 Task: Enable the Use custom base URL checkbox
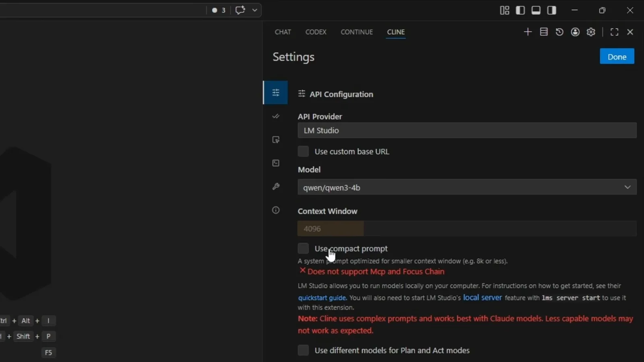click(303, 151)
